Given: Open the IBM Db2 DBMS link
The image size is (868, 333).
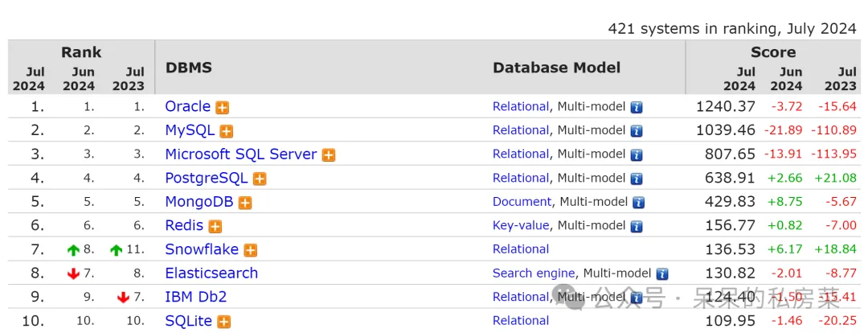Looking at the screenshot, I should tap(196, 297).
